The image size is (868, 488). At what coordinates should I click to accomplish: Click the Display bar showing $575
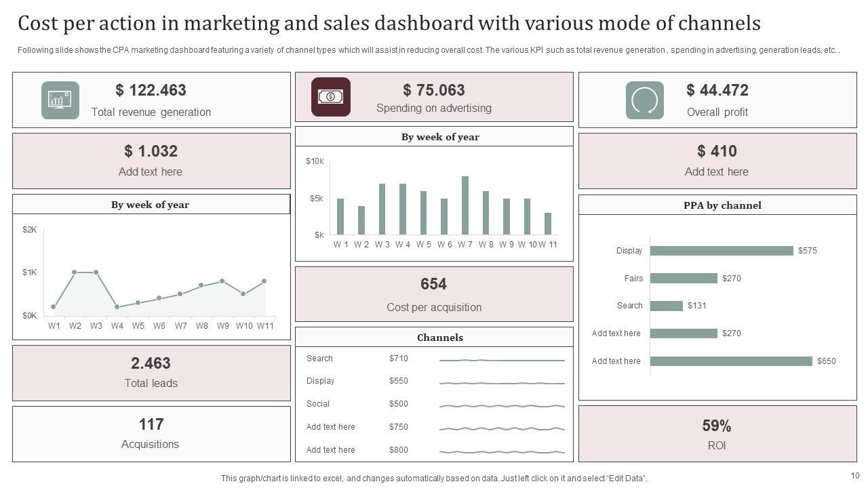click(x=721, y=251)
